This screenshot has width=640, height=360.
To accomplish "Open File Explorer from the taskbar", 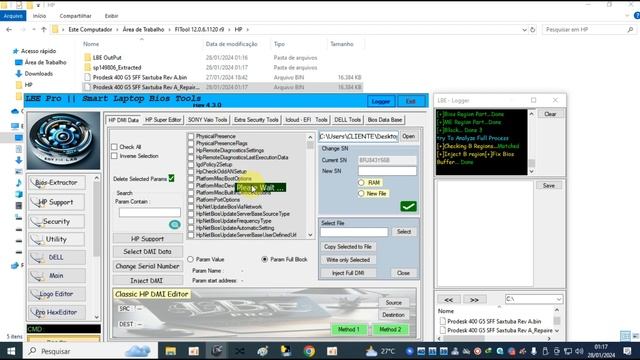I will pyautogui.click(x=171, y=351).
